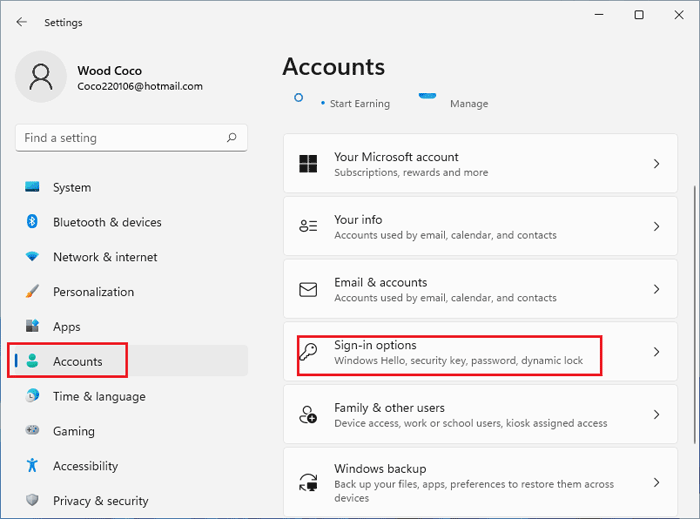Click the Bluetooth icon in sidebar
Image resolution: width=700 pixels, height=519 pixels.
click(x=32, y=221)
